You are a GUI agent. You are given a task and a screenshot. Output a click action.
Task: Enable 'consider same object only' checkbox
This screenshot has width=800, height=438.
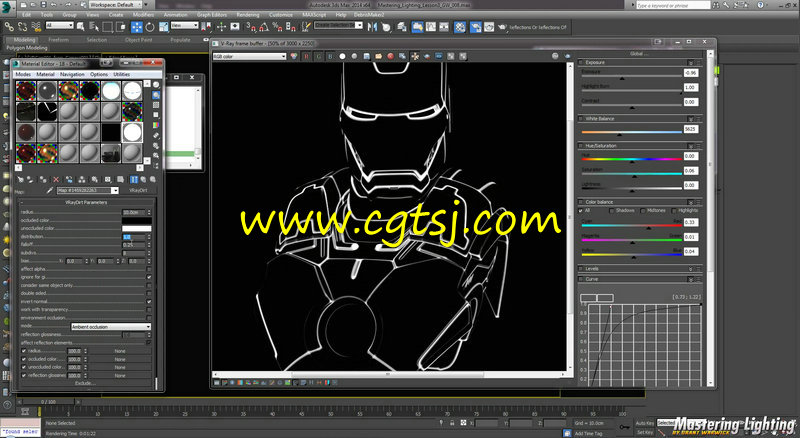(149, 285)
